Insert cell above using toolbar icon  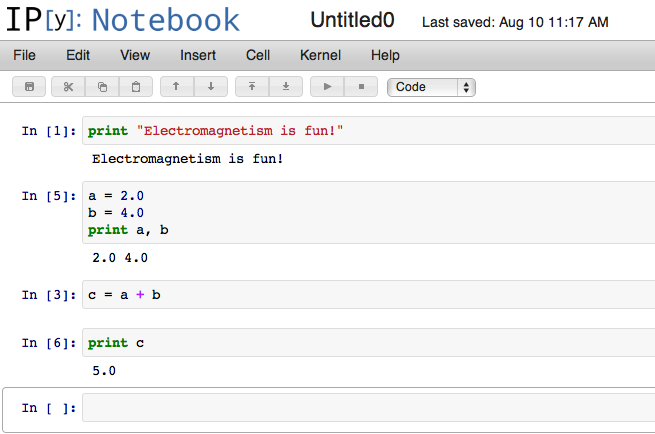click(x=252, y=86)
